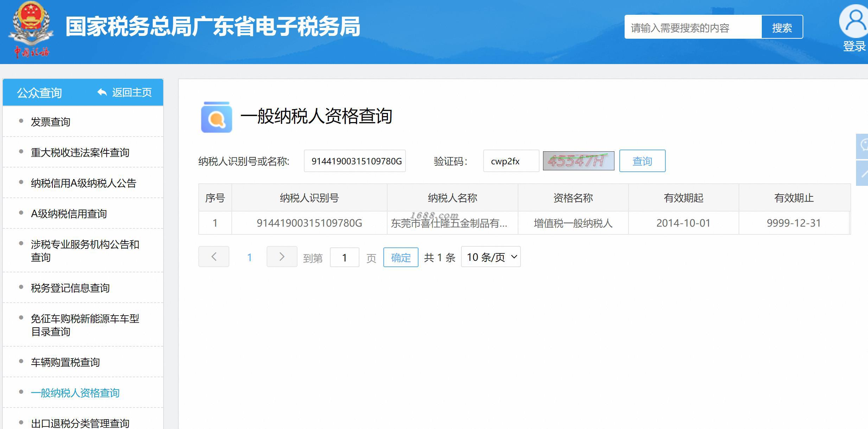The height and width of the screenshot is (429, 868).
Task: Open the floating support chat icon at right edge
Action: [x=862, y=146]
